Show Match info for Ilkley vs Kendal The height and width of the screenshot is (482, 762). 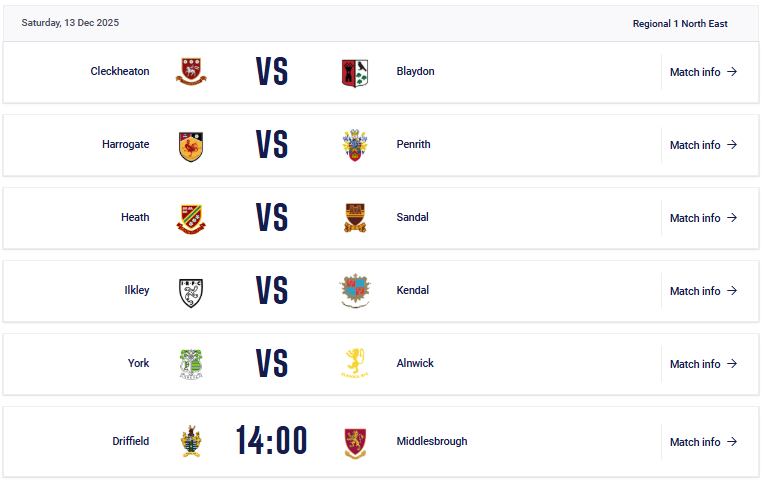pyautogui.click(x=703, y=291)
